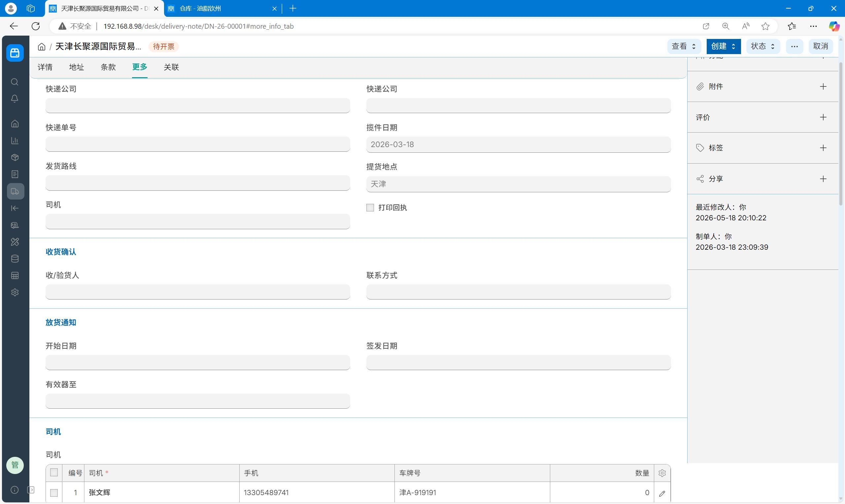Click the driver name 张文辉
The image size is (845, 504).
[99, 493]
